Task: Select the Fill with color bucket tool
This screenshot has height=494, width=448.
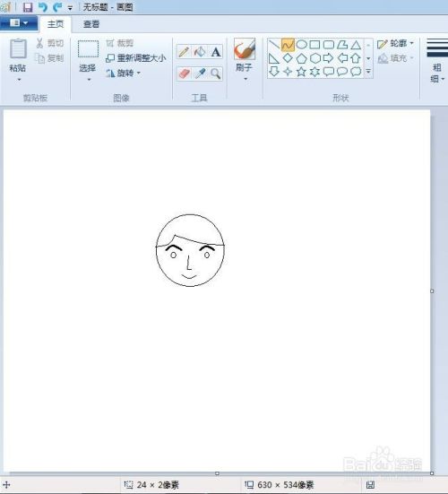Action: 200,52
